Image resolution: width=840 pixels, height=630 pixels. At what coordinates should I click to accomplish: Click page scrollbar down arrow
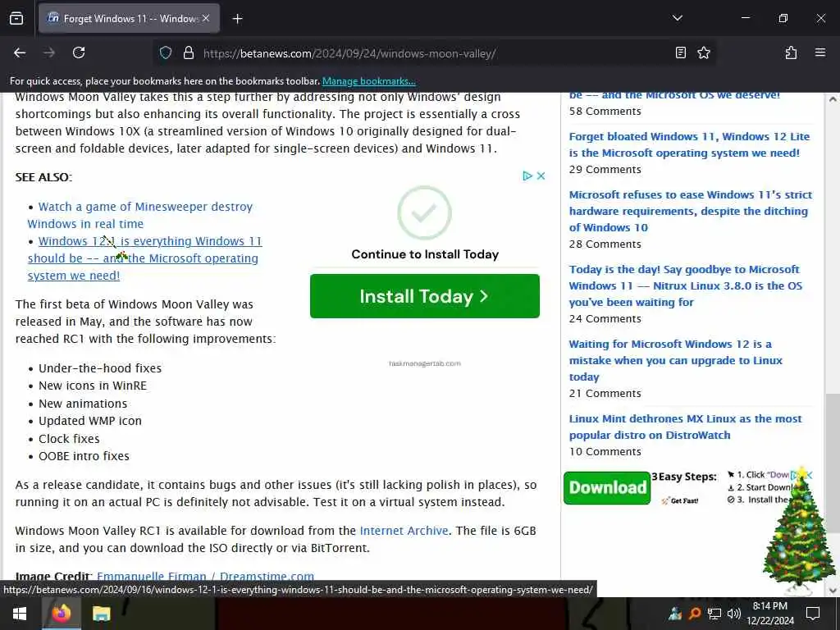coord(833,591)
